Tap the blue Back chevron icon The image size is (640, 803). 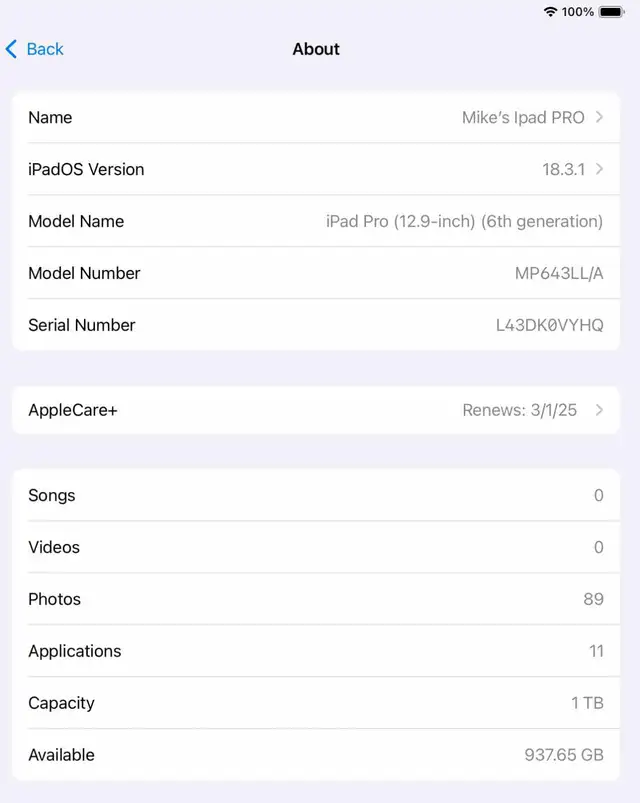pyautogui.click(x=11, y=49)
